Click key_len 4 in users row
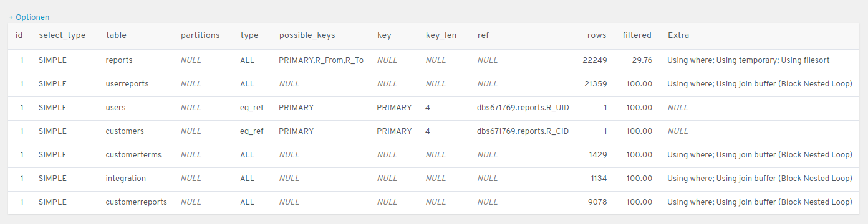The height and width of the screenshot is (224, 868). (428, 108)
